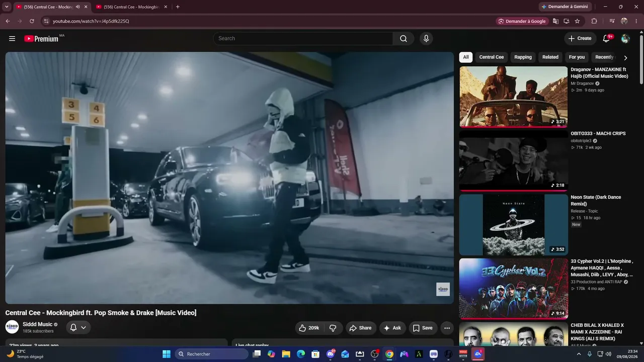Bookmark this page with star icon

pyautogui.click(x=577, y=21)
